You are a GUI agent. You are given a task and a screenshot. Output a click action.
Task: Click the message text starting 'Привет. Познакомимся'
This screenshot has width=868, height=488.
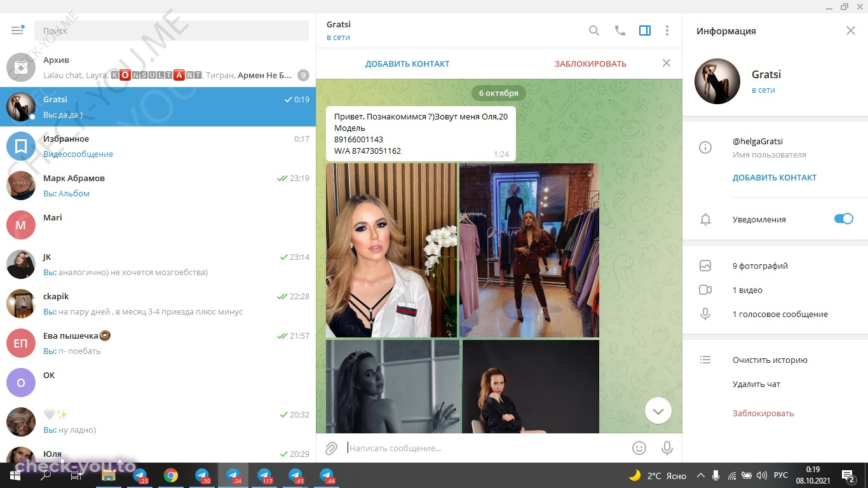click(421, 133)
